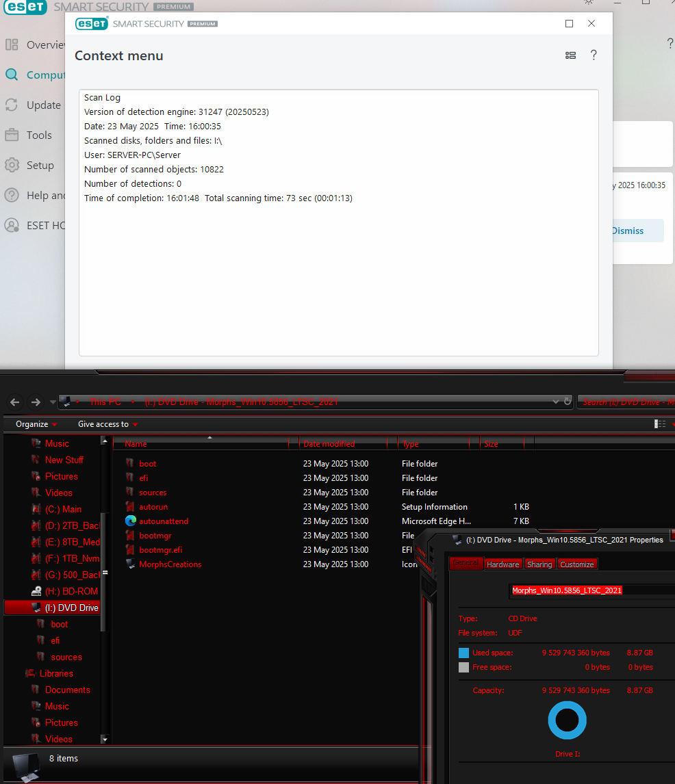Open (E:) 8TB_Med drive in tree

pos(72,542)
